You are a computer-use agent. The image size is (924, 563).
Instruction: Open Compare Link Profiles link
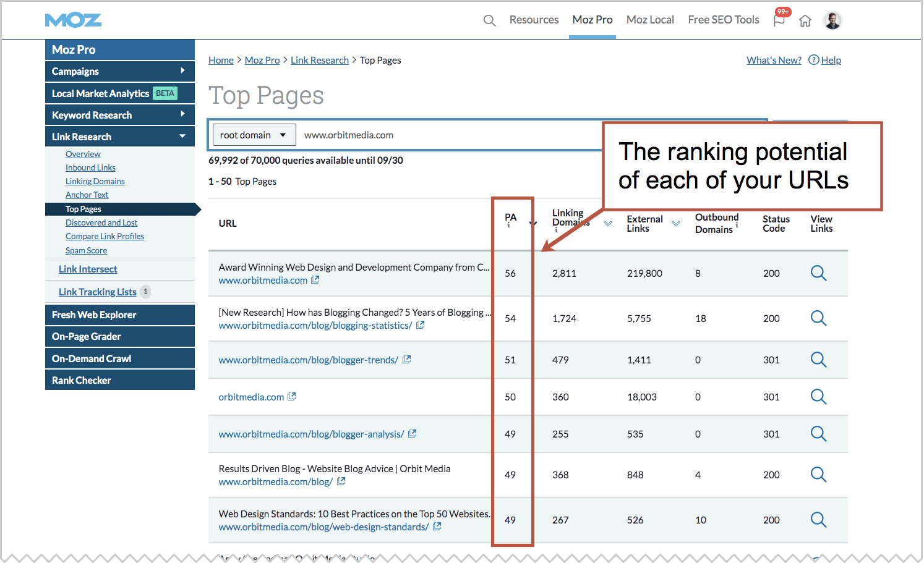click(105, 236)
